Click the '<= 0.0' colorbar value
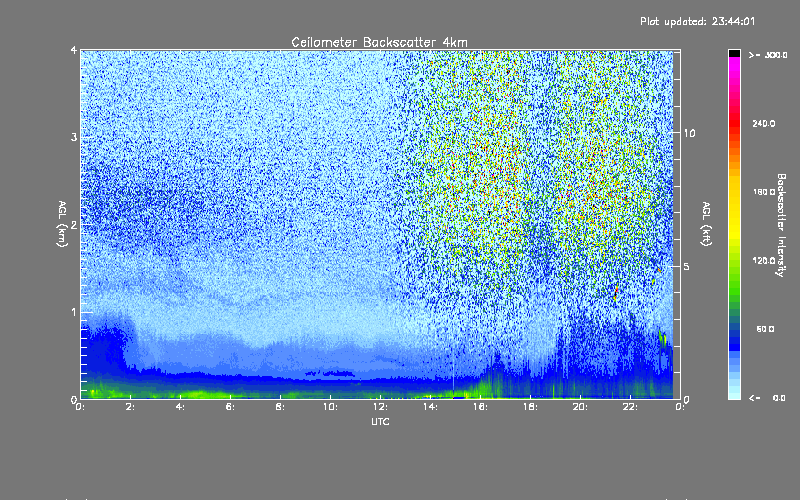The height and width of the screenshot is (500, 800). click(x=767, y=398)
